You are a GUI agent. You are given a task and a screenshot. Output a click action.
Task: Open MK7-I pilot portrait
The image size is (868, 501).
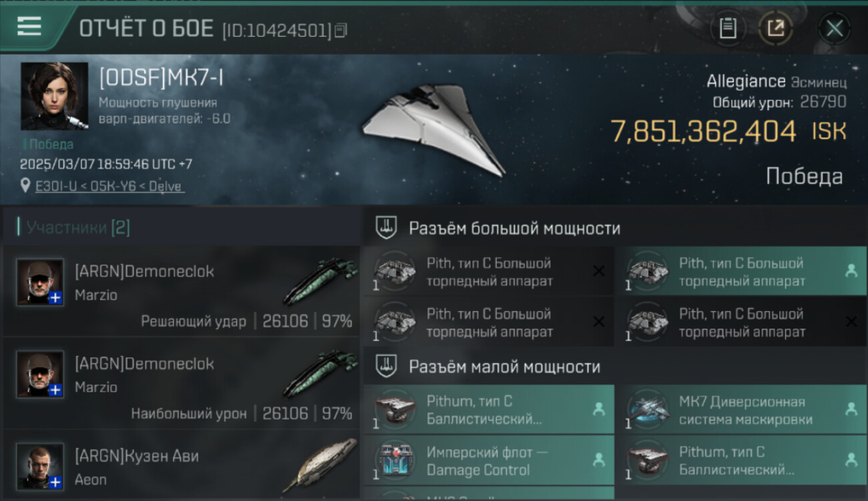[x=54, y=96]
